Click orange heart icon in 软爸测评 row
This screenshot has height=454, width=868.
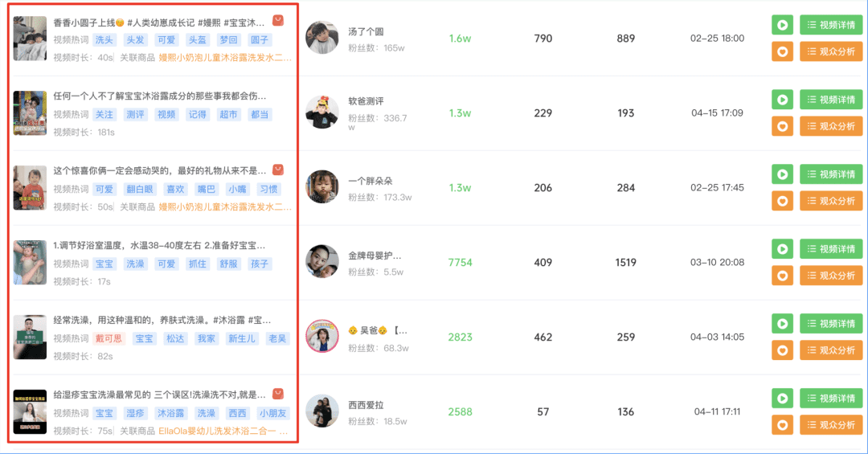[782, 126]
